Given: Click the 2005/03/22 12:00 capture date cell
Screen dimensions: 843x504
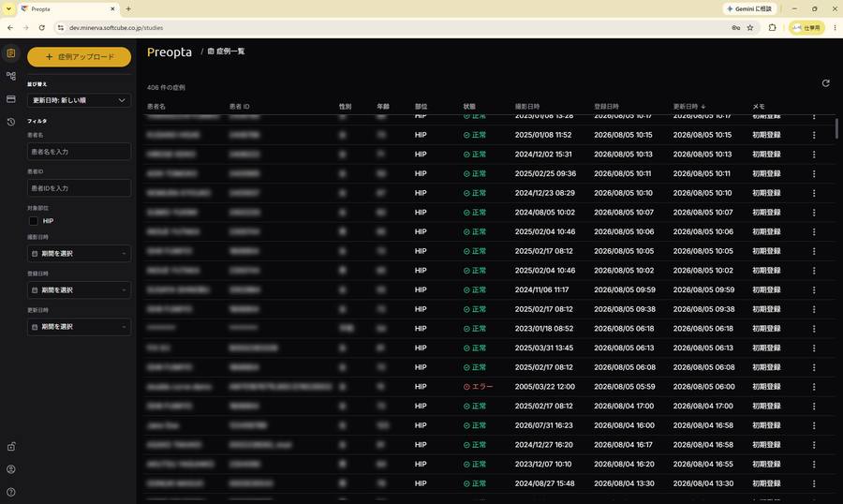Looking at the screenshot, I should coord(544,387).
